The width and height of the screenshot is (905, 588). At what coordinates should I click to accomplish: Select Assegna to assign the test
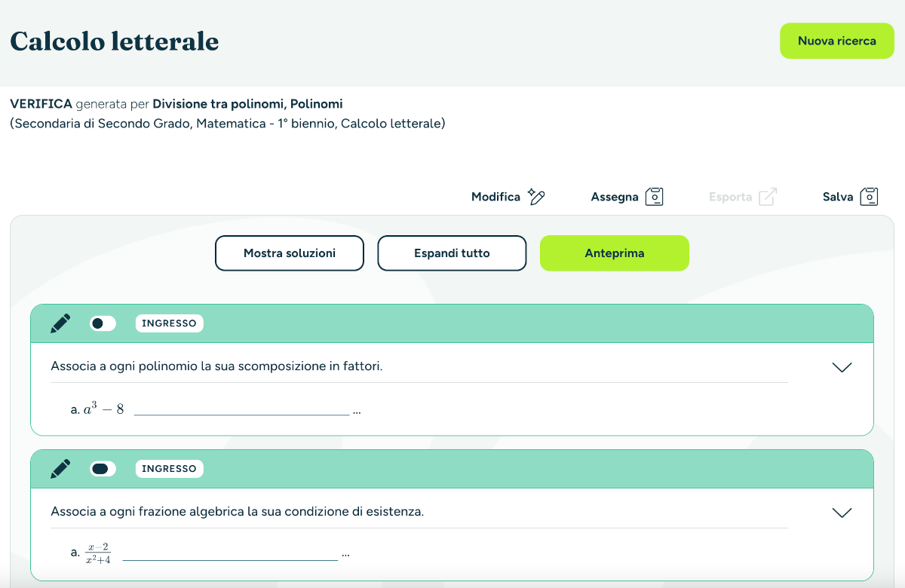tap(615, 197)
